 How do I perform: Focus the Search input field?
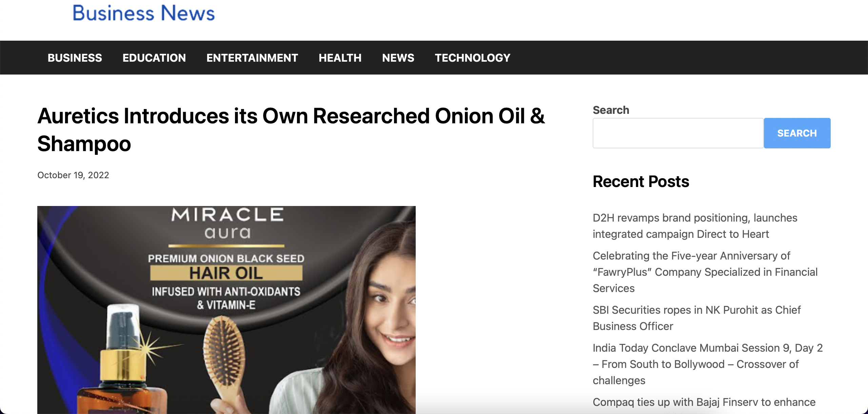click(x=678, y=133)
